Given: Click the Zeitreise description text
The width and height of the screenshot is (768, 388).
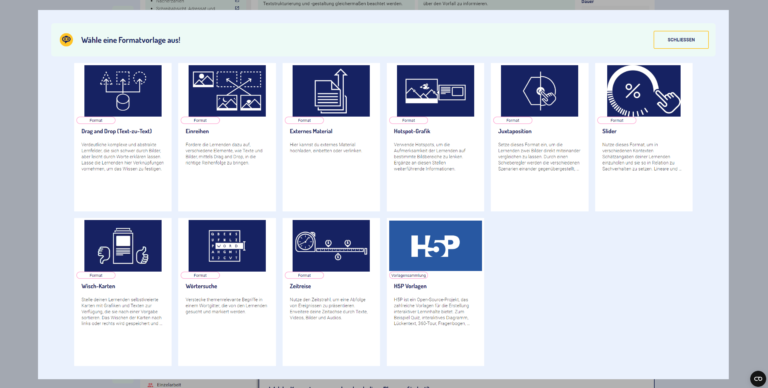Looking at the screenshot, I should click(329, 308).
